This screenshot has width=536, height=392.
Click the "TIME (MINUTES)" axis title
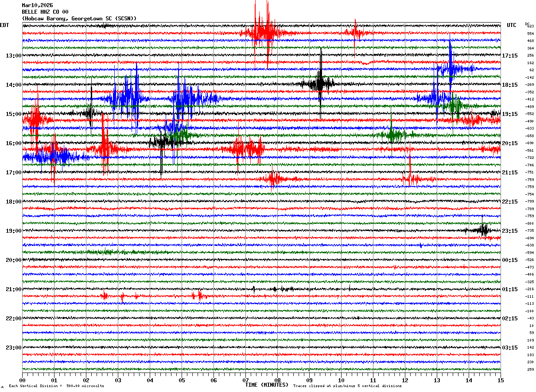[x=267, y=385]
